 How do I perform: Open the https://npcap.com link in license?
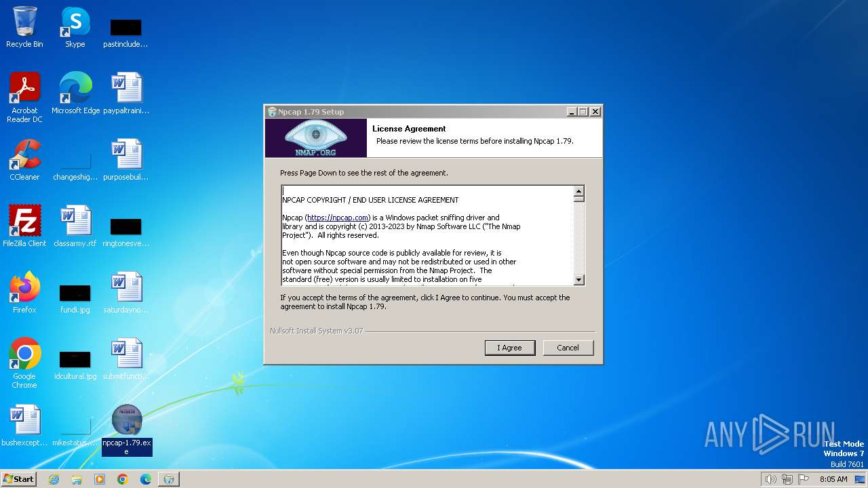(338, 218)
